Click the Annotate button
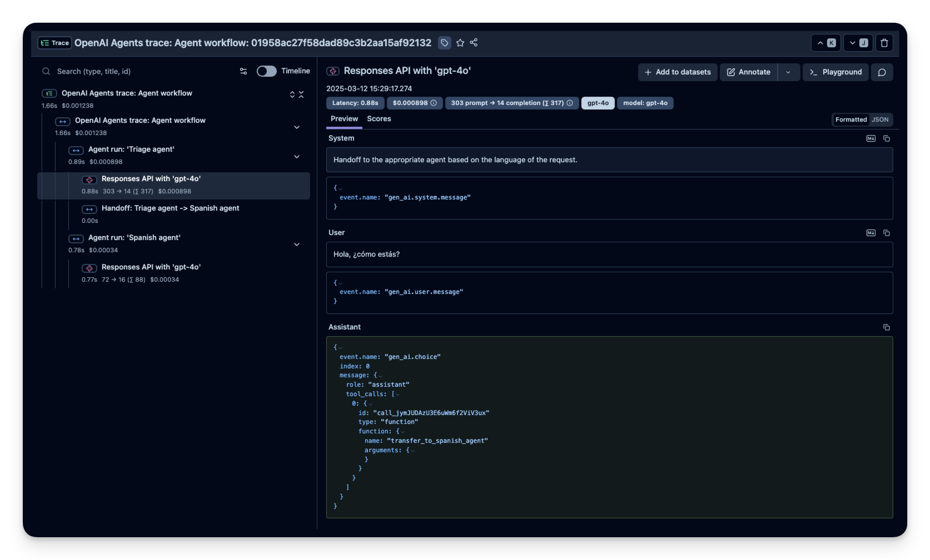Viewport: 930px width, 560px height. pos(749,72)
